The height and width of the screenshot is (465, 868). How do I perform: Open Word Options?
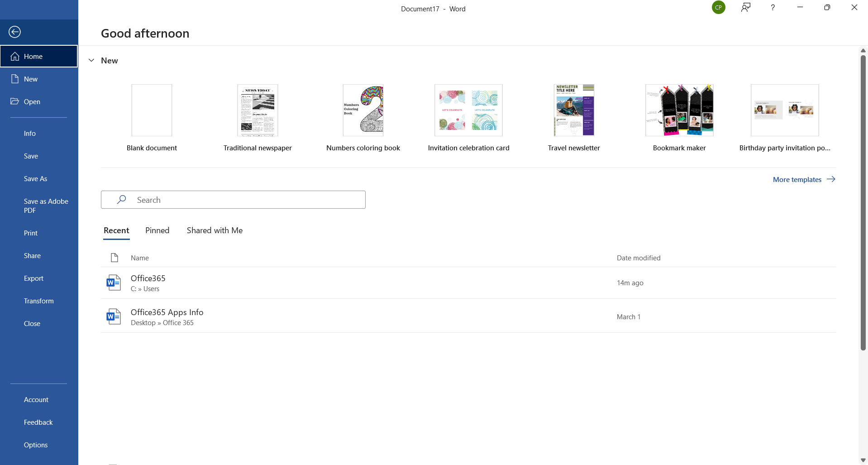(39, 445)
